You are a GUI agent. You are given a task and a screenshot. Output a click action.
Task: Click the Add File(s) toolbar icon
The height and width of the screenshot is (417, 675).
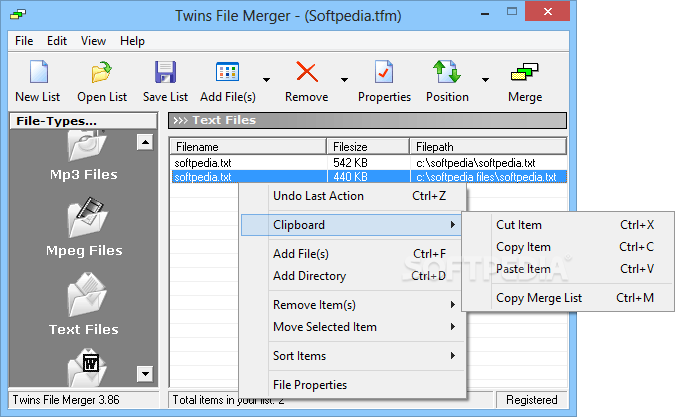click(227, 71)
